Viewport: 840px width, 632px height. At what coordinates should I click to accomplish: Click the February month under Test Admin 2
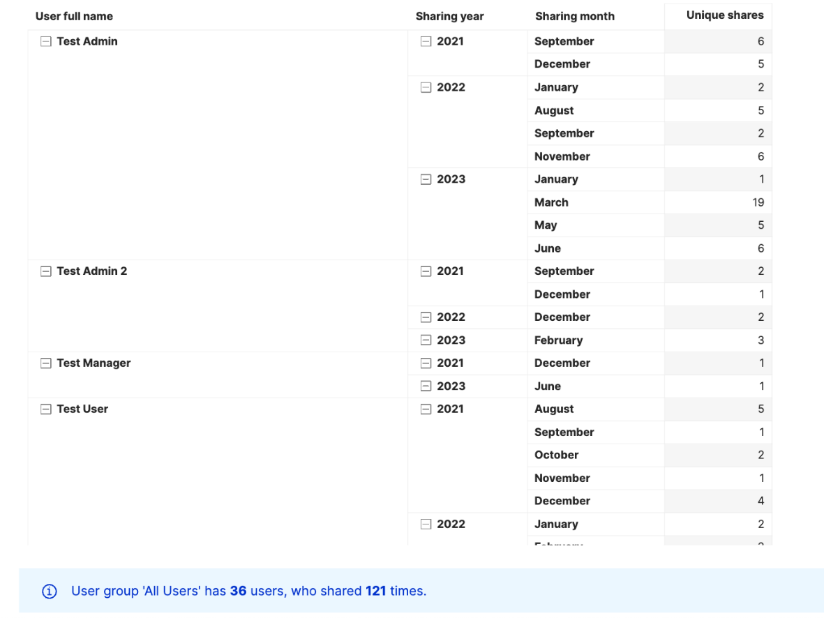click(x=596, y=340)
